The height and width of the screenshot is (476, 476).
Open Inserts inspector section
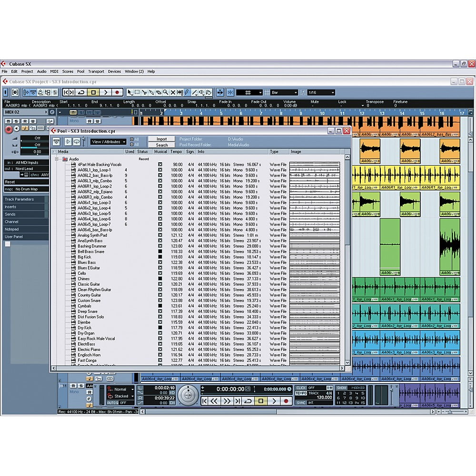point(26,207)
